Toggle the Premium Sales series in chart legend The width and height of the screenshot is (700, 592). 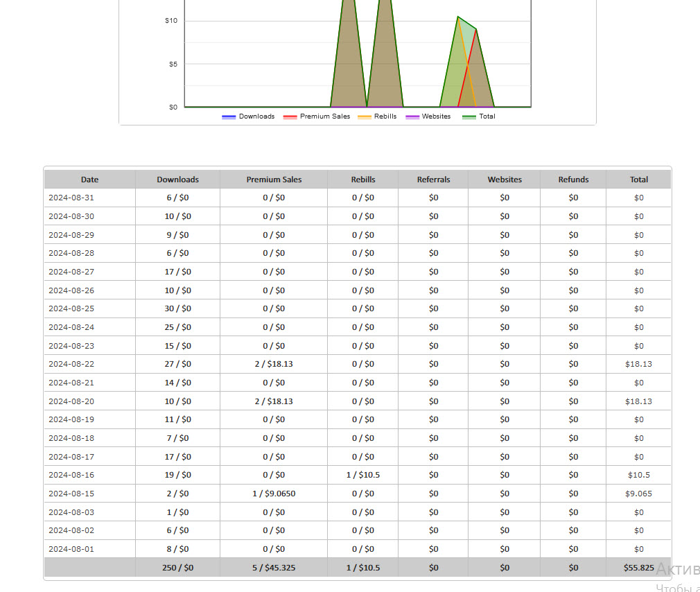click(x=317, y=116)
